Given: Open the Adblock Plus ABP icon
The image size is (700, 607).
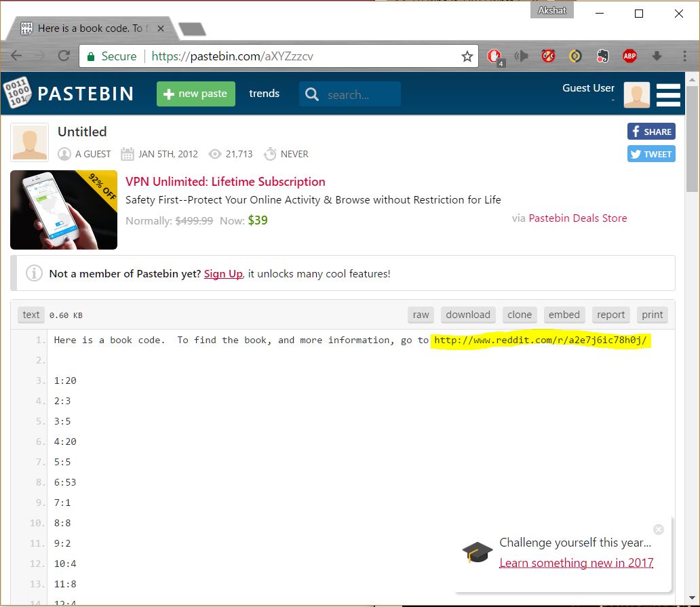Looking at the screenshot, I should [630, 56].
